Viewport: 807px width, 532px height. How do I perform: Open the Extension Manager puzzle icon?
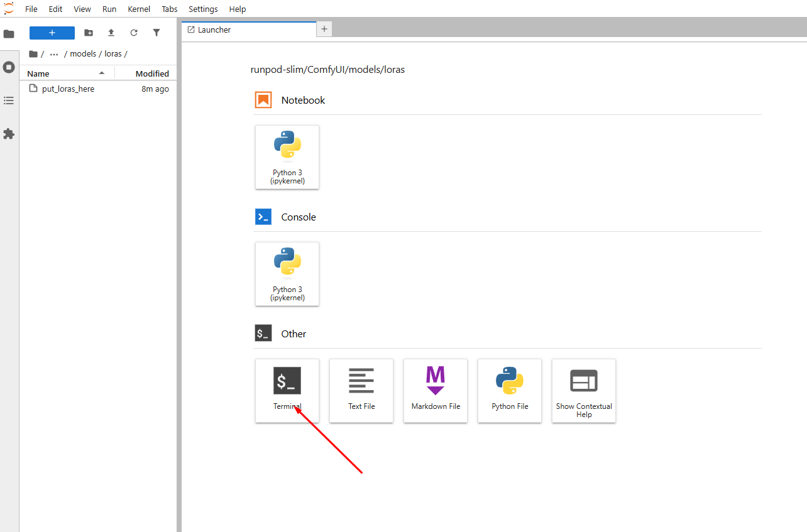[9, 134]
